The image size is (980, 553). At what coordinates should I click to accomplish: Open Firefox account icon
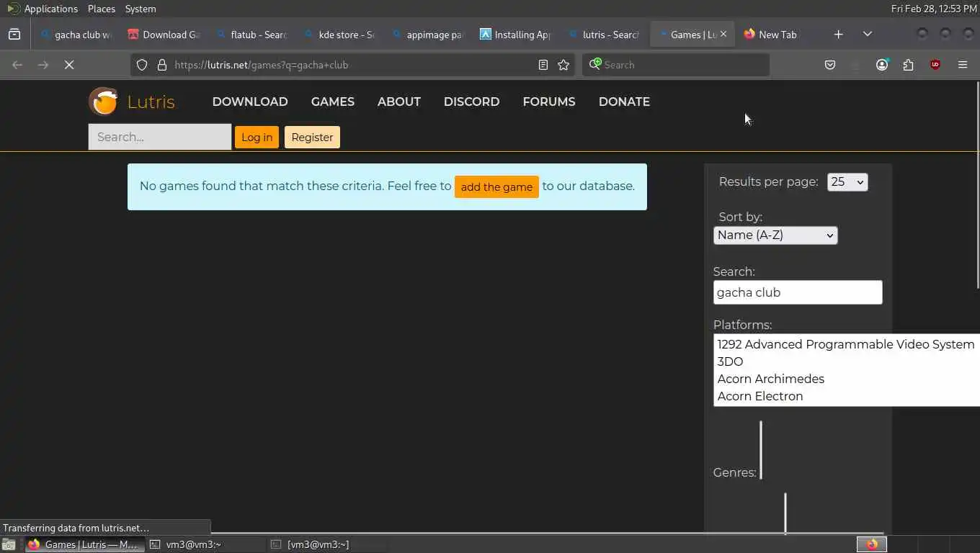point(882,65)
